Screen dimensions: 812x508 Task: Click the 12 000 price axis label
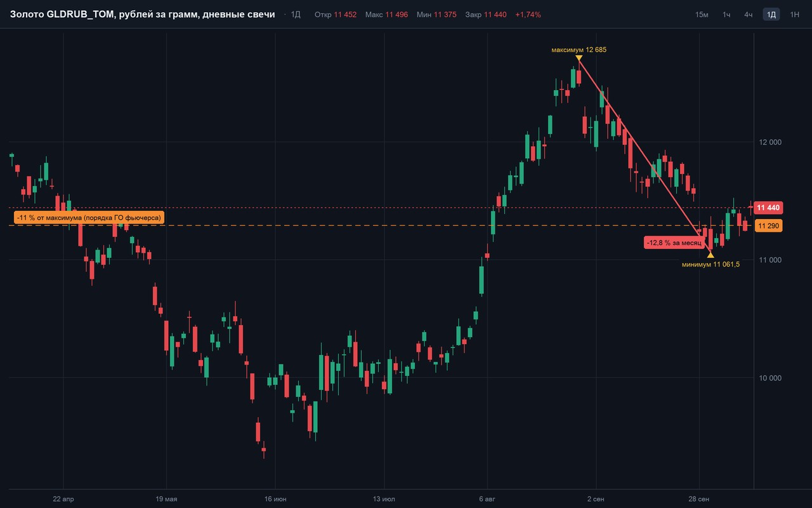769,142
